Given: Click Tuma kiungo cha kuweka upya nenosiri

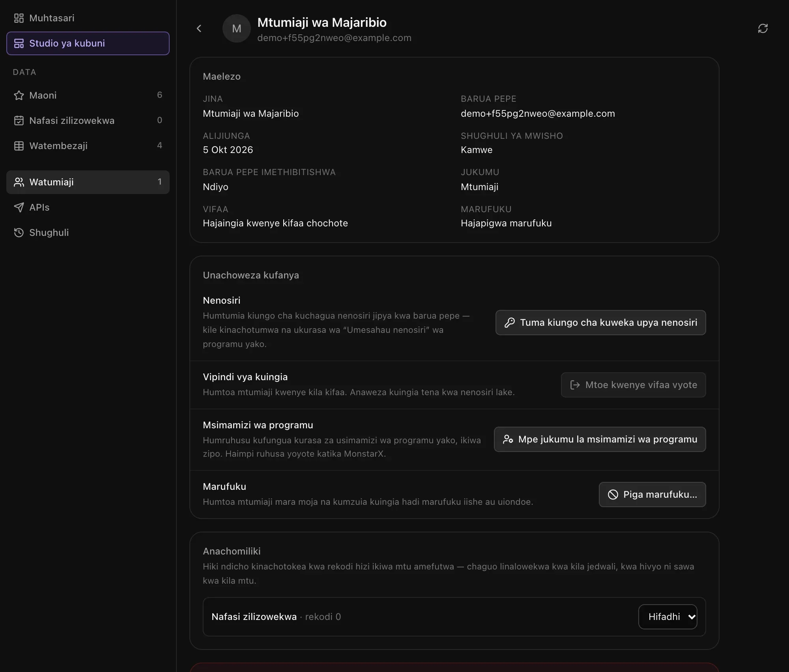Looking at the screenshot, I should (600, 323).
